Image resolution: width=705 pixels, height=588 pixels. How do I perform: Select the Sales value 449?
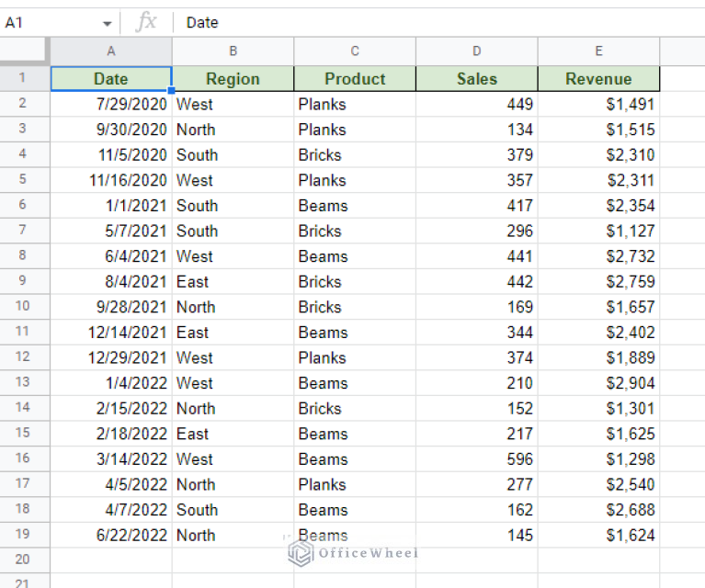(x=477, y=105)
